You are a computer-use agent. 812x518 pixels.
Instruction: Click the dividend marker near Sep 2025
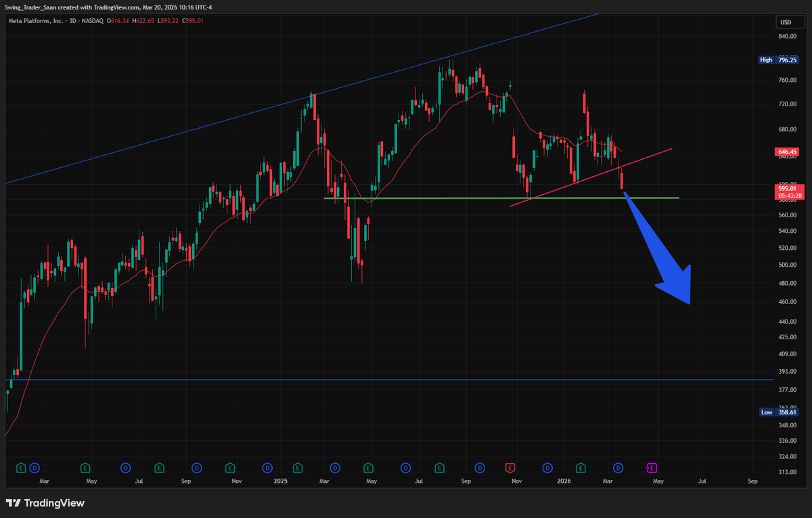tap(480, 467)
